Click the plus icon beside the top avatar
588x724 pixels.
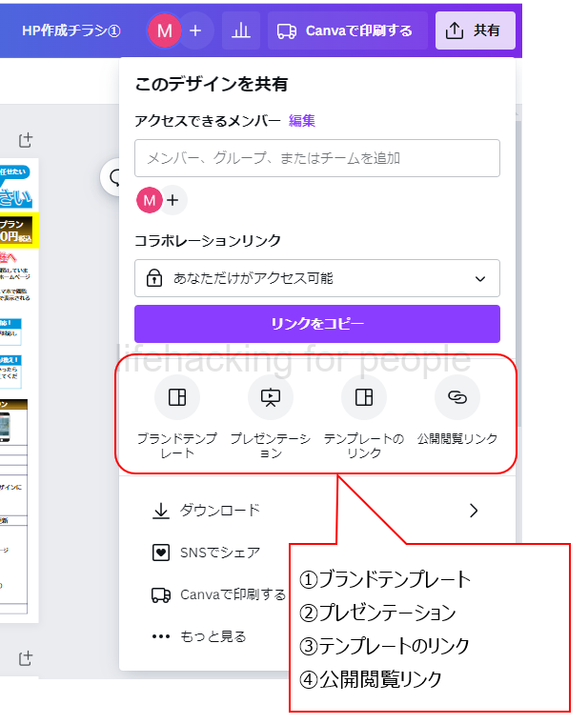195,30
